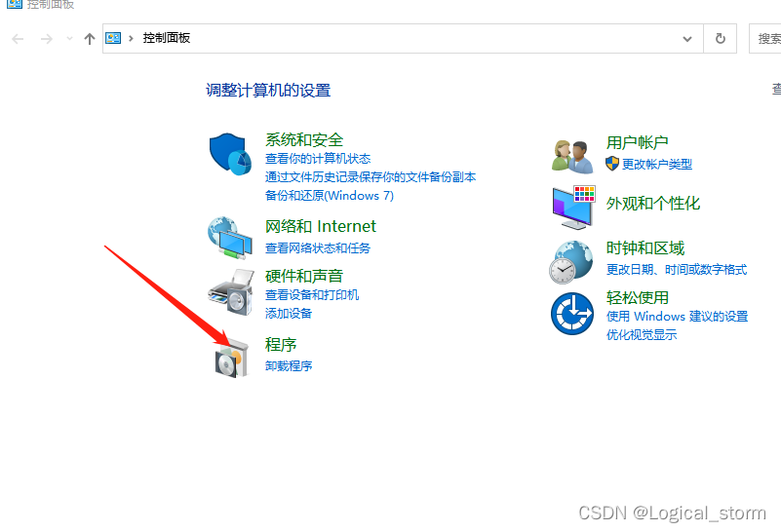This screenshot has height=532, width=781.
Task: Open 通过文件历史记录保存你的文件备份副本 link
Action: click(x=371, y=177)
